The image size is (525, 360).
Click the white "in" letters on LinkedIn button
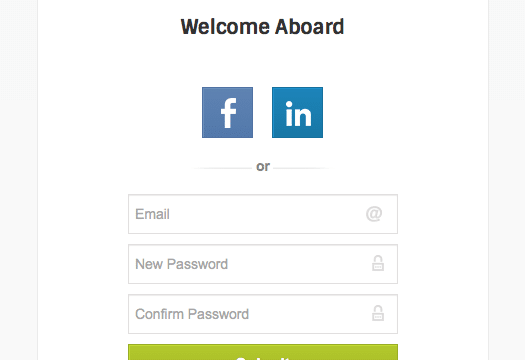tap(298, 114)
